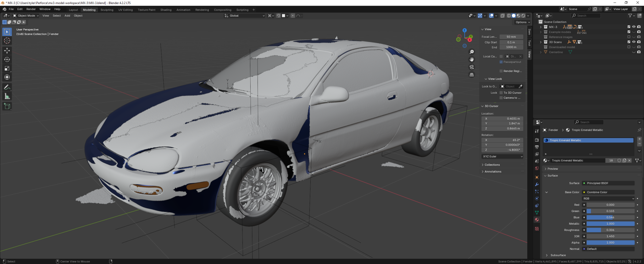Select the Add Cube tool
The height and width of the screenshot is (264, 644).
click(x=7, y=106)
